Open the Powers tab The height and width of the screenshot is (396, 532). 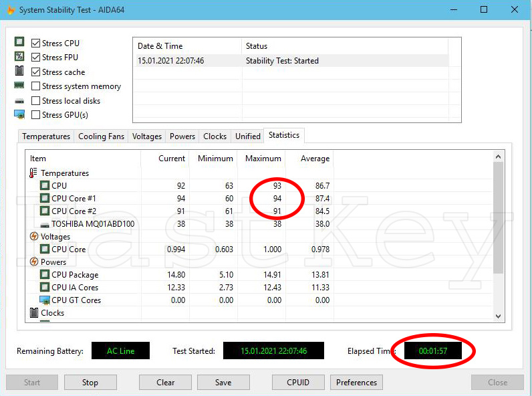click(182, 136)
